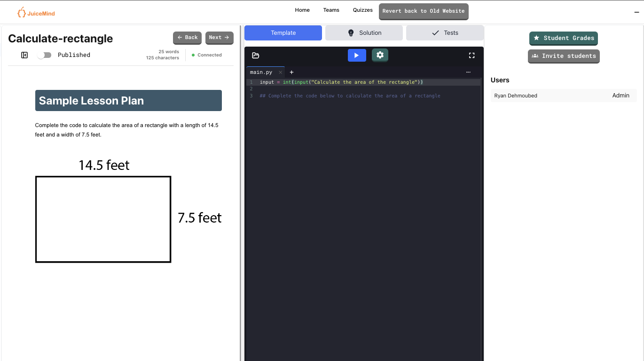Click the lightbulb icon on the Solution tab
The height and width of the screenshot is (361, 644).
click(350, 32)
